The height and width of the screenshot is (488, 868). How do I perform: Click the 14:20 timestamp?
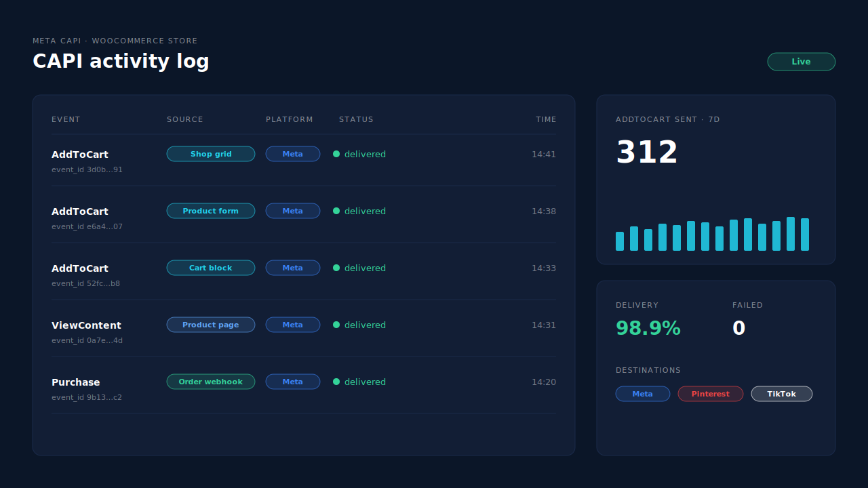[544, 382]
